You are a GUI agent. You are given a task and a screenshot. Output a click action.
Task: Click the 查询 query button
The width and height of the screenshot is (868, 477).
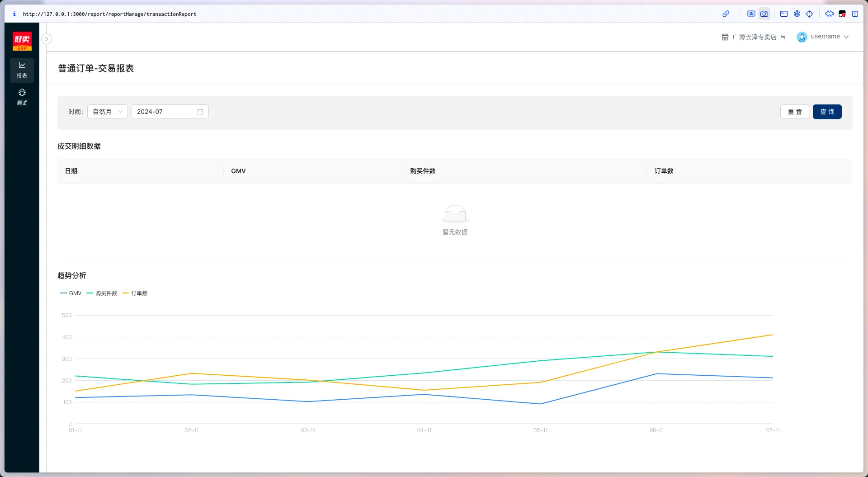pyautogui.click(x=827, y=112)
